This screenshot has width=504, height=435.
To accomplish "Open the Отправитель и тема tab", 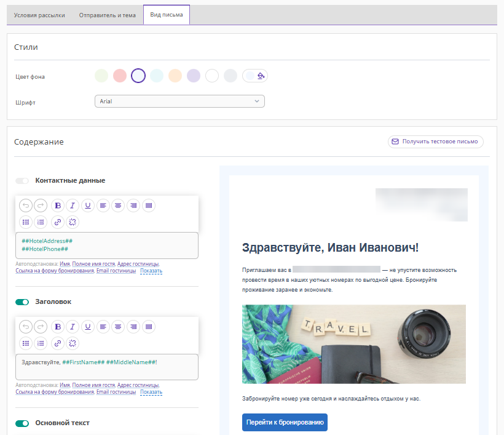I will pos(108,15).
